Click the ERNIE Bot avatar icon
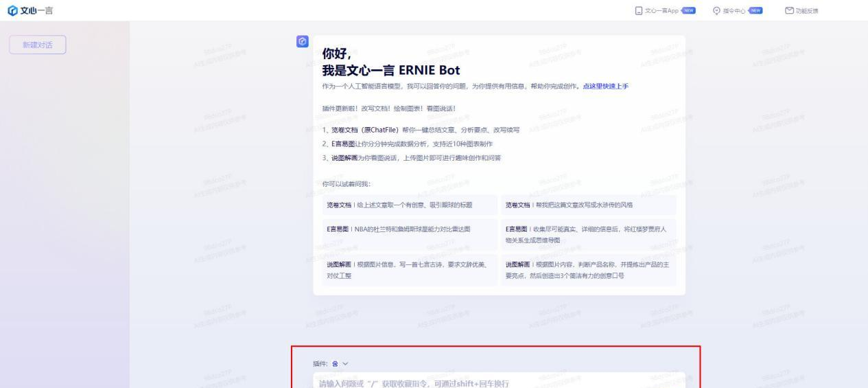This screenshot has width=868, height=388. point(302,41)
